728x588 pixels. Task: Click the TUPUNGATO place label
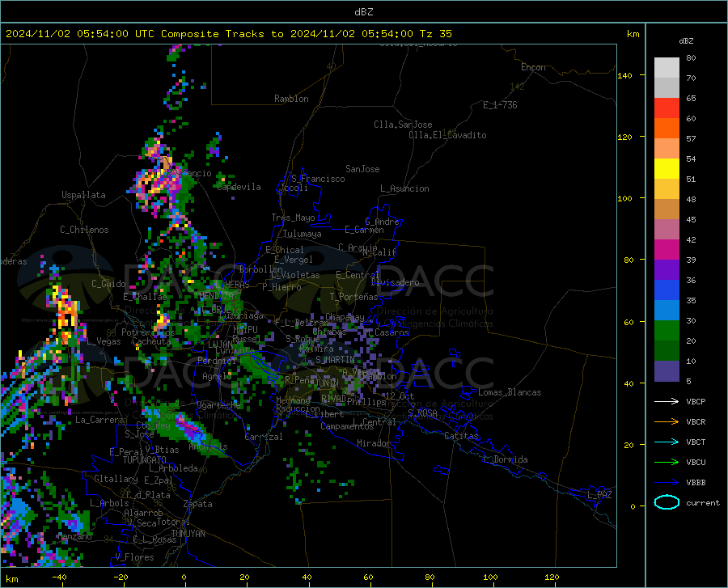pyautogui.click(x=145, y=460)
